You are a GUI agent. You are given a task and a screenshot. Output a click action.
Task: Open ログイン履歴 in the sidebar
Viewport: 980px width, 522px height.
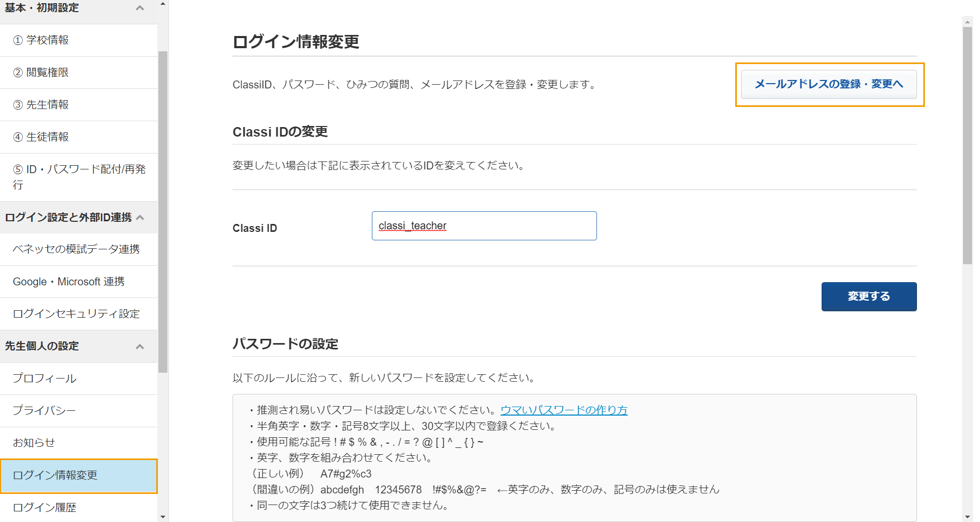coord(78,507)
